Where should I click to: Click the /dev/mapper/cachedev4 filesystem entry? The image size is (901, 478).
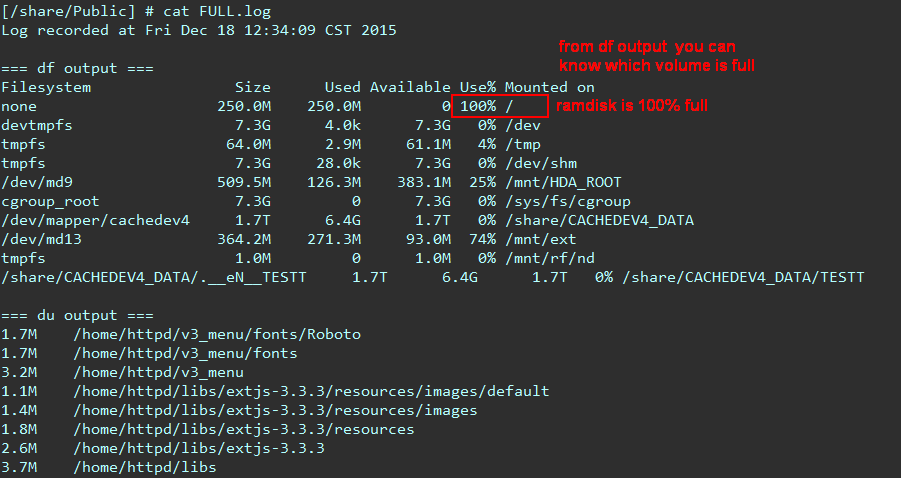pyautogui.click(x=95, y=221)
